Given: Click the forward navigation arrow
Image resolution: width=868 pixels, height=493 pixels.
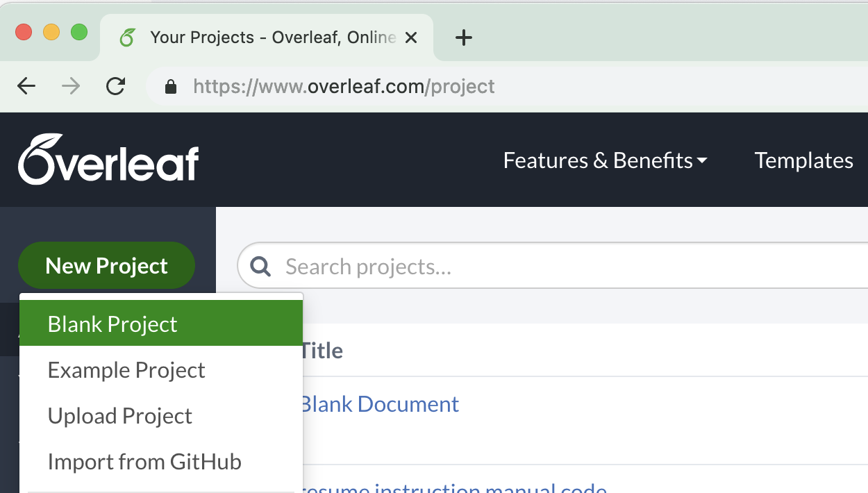Looking at the screenshot, I should click(69, 86).
